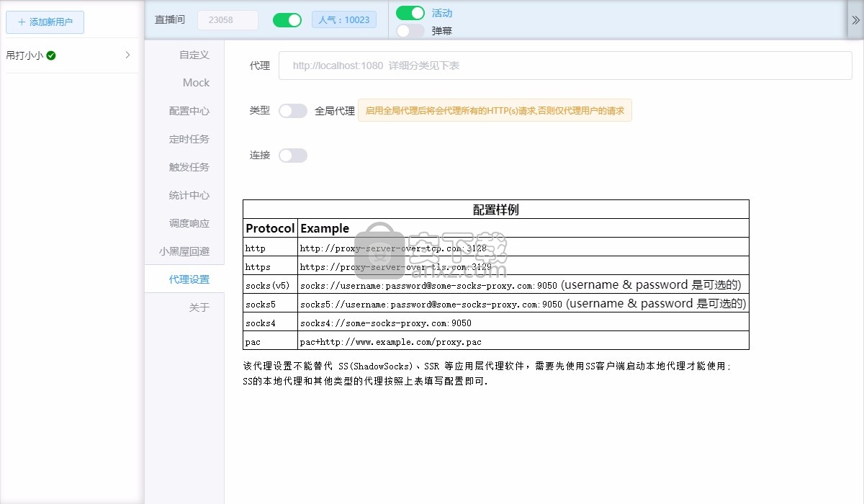Click the 连接 field label
This screenshot has width=864, height=504.
[260, 155]
